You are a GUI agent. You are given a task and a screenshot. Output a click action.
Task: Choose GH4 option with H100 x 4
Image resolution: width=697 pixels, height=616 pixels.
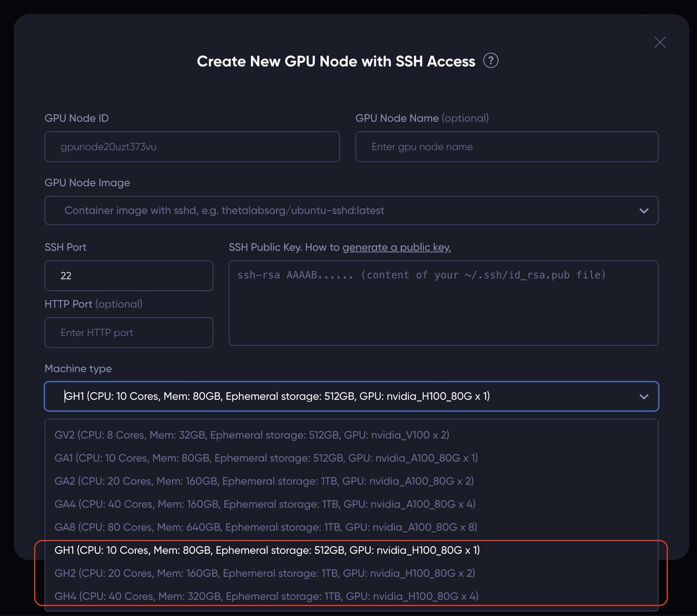[x=351, y=596]
